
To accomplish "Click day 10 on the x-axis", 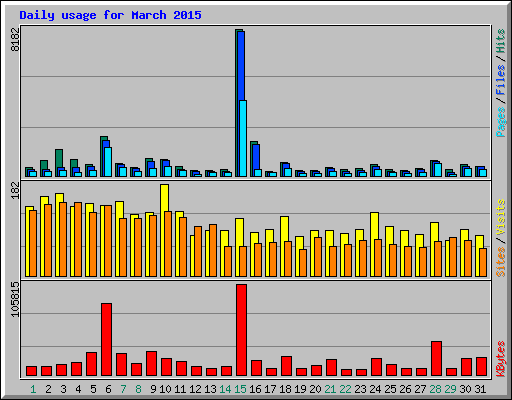I will 165,389.
